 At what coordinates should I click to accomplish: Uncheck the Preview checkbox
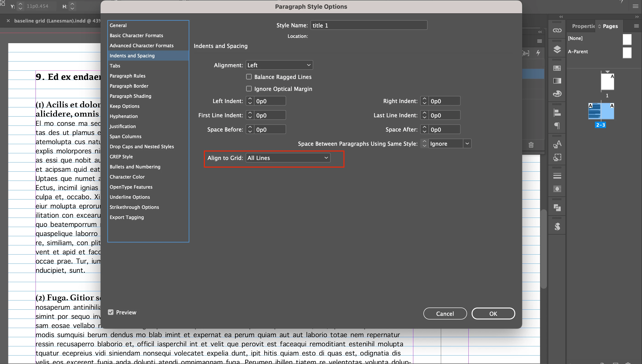point(111,312)
